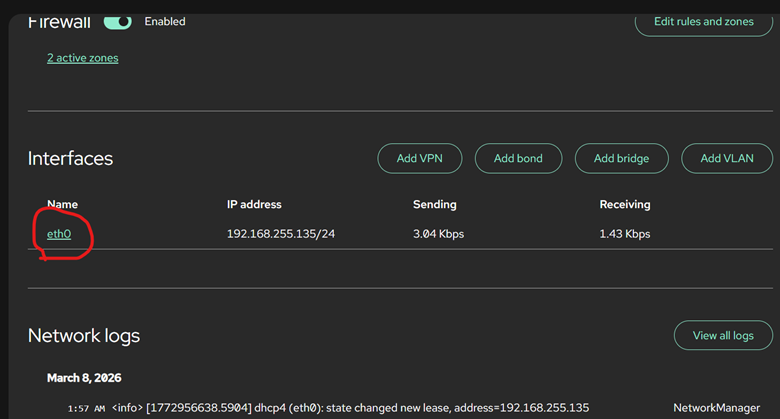Click the Name column header
Image resolution: width=780 pixels, height=419 pixels.
click(x=63, y=205)
